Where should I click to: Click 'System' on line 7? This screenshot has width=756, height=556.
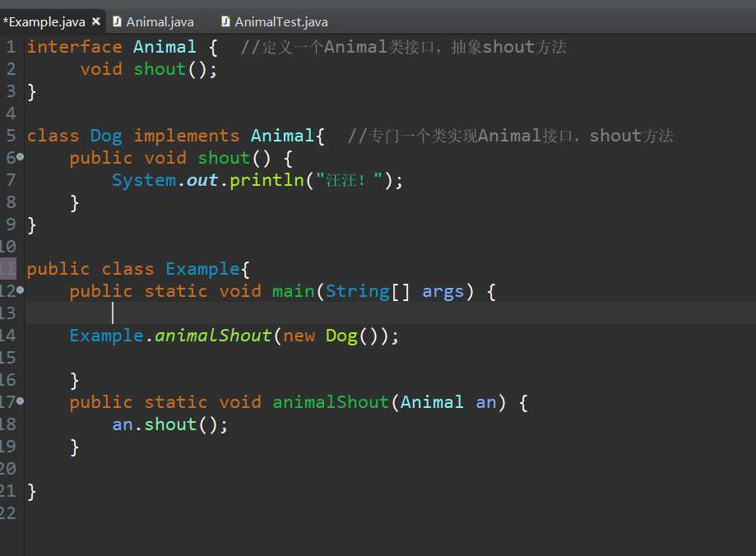click(x=144, y=180)
